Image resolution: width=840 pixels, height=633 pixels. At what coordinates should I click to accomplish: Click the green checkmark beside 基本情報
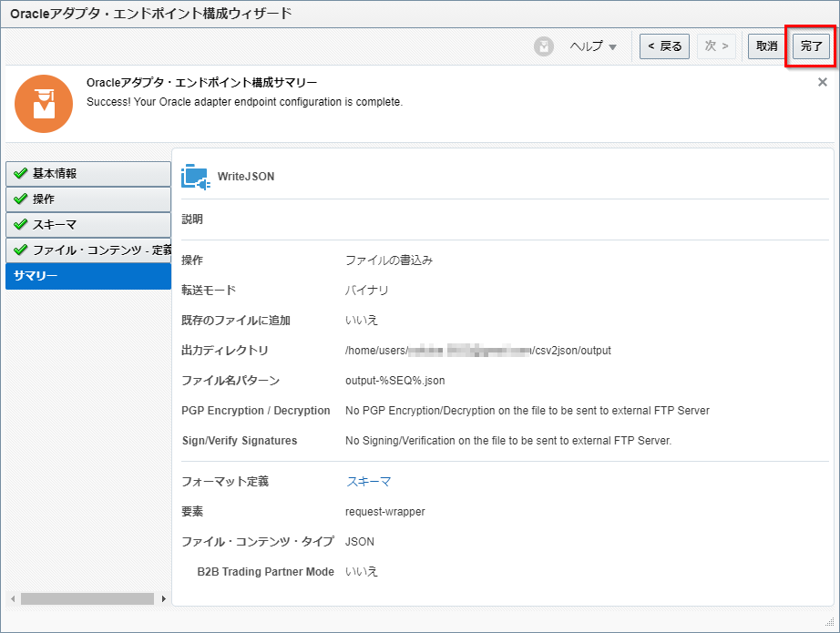tap(20, 173)
